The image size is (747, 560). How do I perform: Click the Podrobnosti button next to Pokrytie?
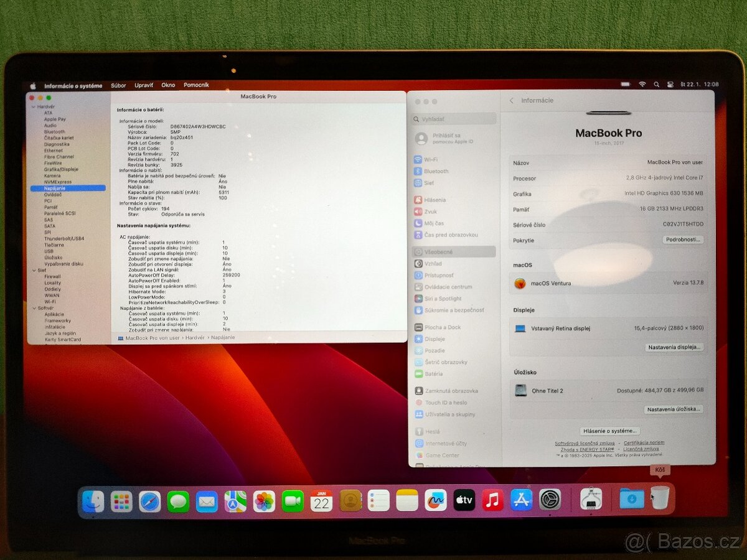683,240
